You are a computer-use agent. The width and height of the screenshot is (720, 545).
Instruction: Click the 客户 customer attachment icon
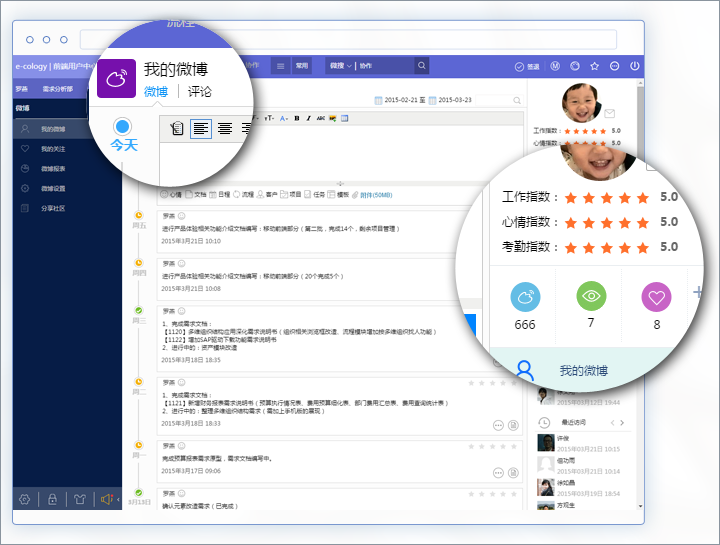(x=267, y=195)
